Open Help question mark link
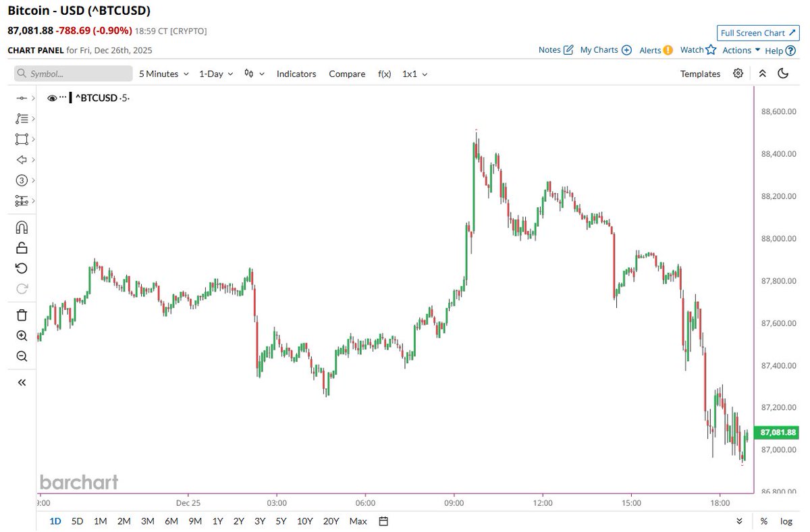Screen dimensions: 810x532 click(x=780, y=50)
